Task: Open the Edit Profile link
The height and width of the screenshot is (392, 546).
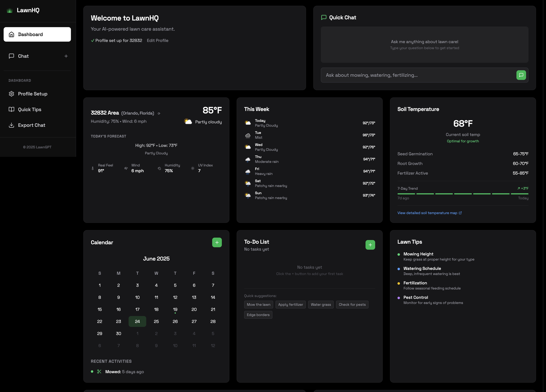Action: click(157, 40)
